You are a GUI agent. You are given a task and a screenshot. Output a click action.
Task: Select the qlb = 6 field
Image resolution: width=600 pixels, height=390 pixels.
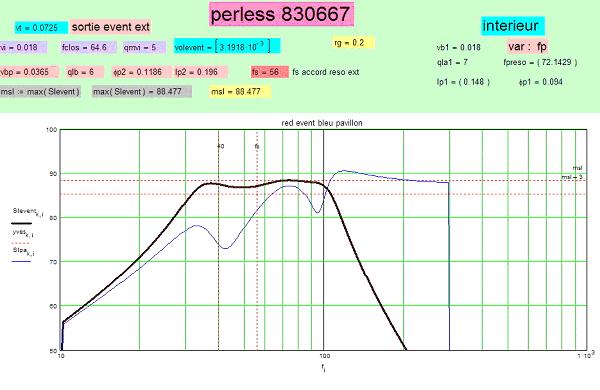coord(84,72)
